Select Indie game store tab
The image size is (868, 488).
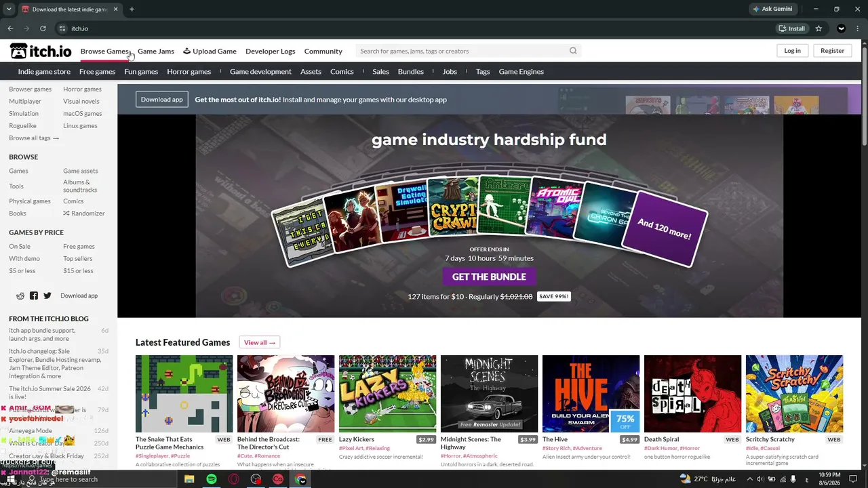pyautogui.click(x=44, y=71)
